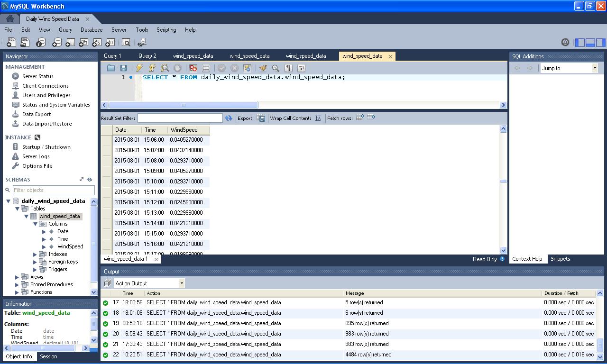Toggle auto-commit mode in query toolbar
This screenshot has width=607, height=364.
247,68
